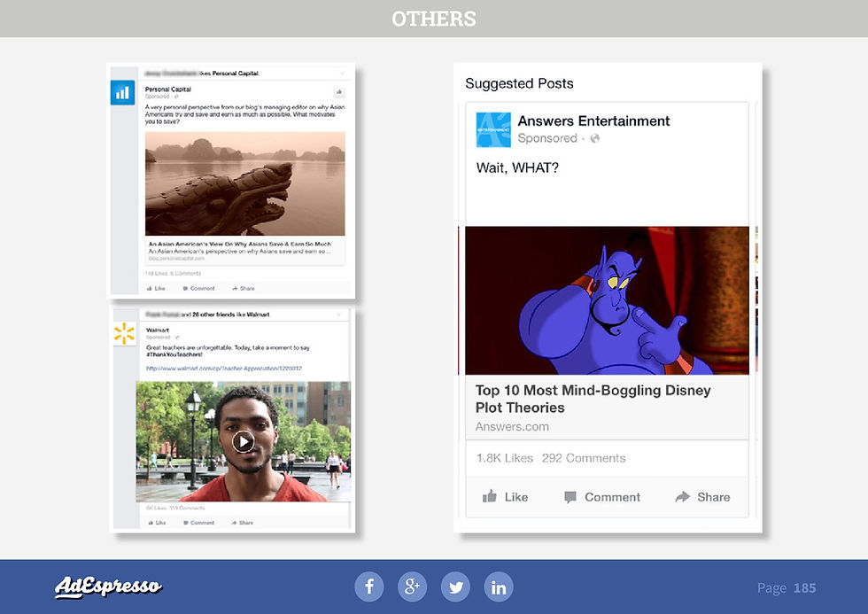Image resolution: width=868 pixels, height=614 pixels.
Task: Like the Personal Capital page thumbs-up button
Action: coord(339,92)
